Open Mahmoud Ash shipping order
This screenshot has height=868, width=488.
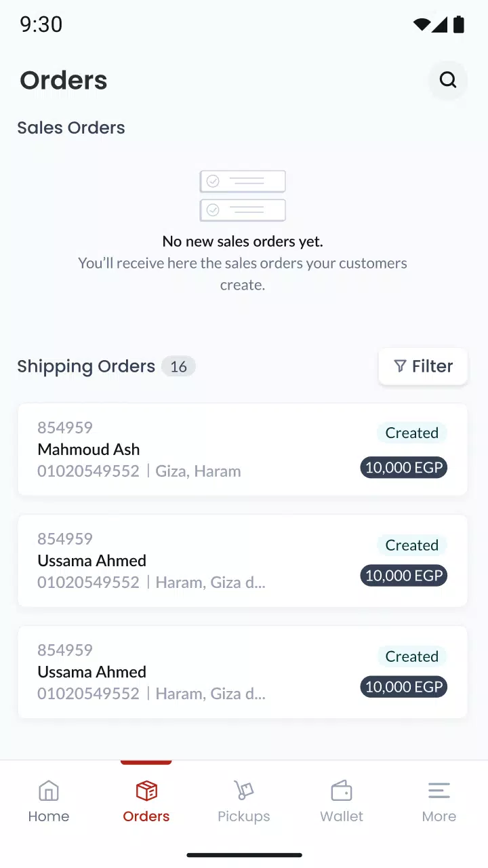(x=243, y=450)
